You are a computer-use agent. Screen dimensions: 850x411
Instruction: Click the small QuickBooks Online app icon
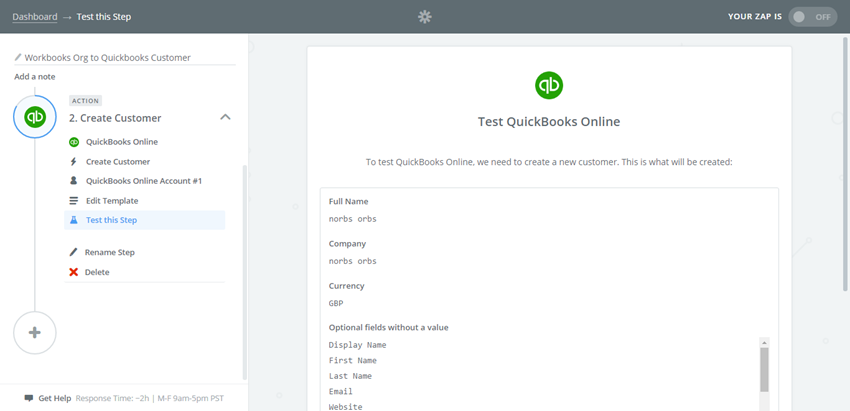pos(74,142)
